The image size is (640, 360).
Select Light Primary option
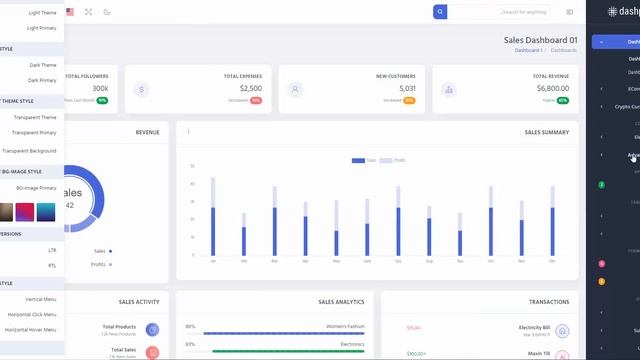coord(42,28)
